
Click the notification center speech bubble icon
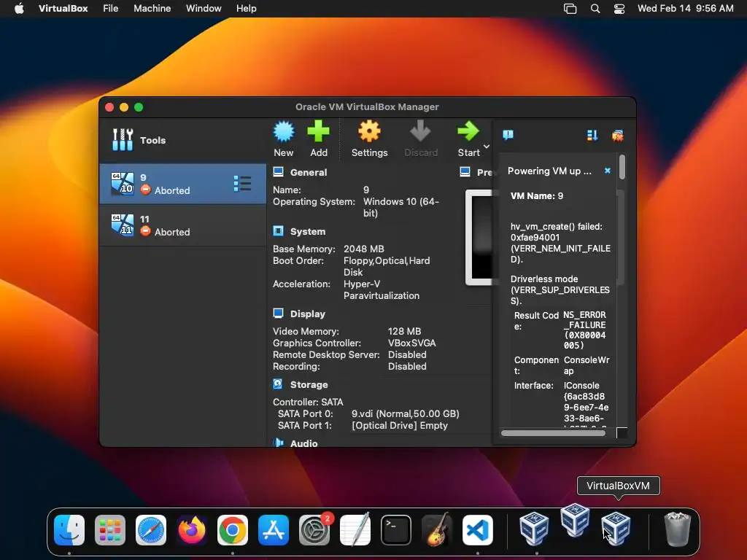tap(508, 135)
